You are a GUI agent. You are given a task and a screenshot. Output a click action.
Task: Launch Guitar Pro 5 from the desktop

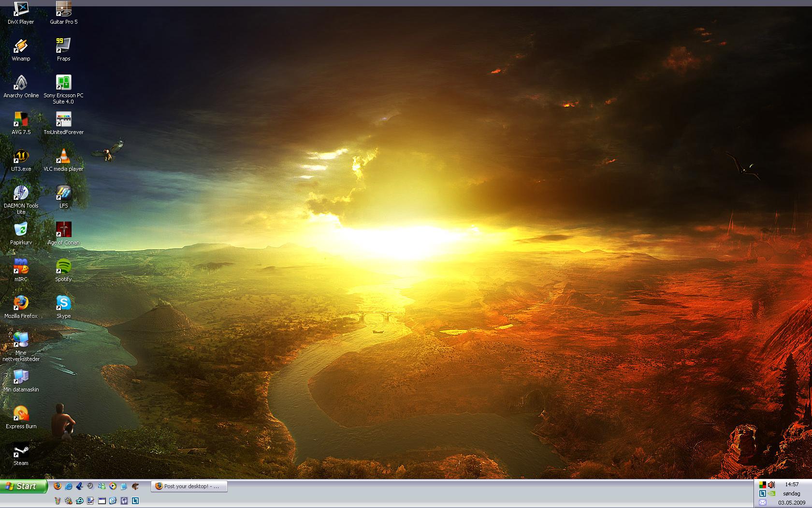[63, 12]
